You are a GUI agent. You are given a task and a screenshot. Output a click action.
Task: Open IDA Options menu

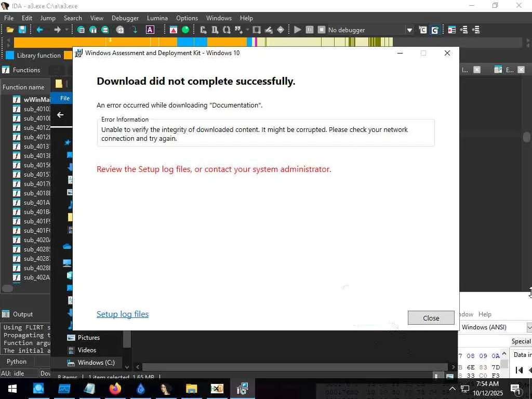pyautogui.click(x=187, y=18)
